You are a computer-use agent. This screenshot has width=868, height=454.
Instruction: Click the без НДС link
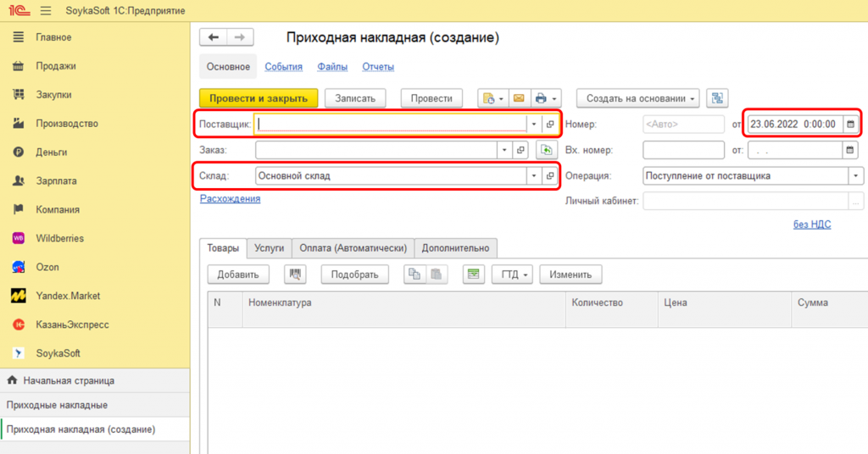point(811,224)
